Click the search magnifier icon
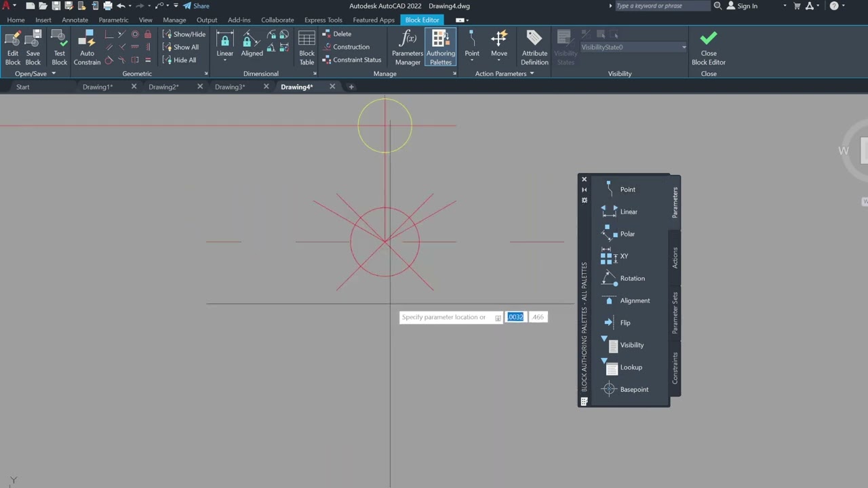Image resolution: width=868 pixels, height=488 pixels. [x=717, y=5]
